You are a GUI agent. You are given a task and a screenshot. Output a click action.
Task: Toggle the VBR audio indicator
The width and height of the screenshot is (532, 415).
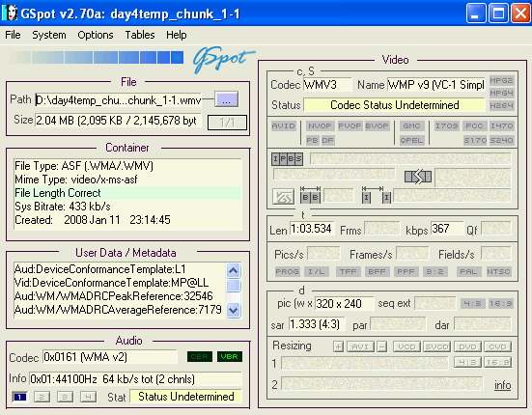(230, 357)
